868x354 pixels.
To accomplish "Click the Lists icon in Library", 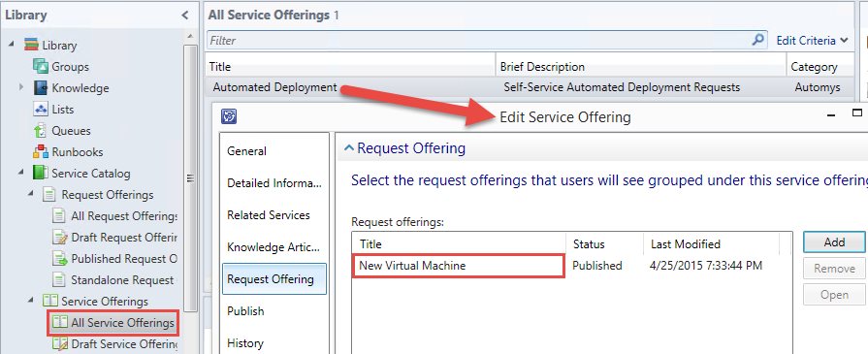I will pyautogui.click(x=41, y=110).
